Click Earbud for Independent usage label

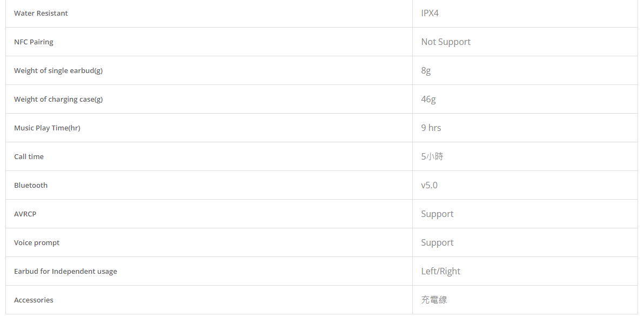pyautogui.click(x=65, y=272)
